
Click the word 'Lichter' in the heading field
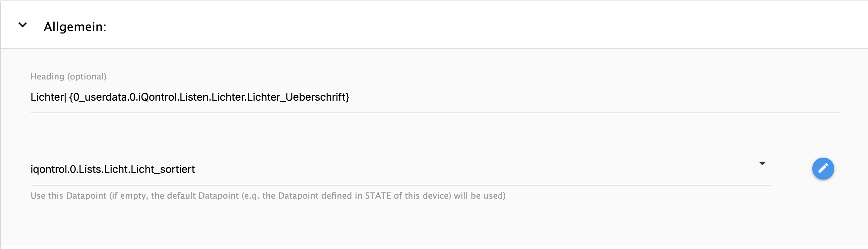pos(47,97)
